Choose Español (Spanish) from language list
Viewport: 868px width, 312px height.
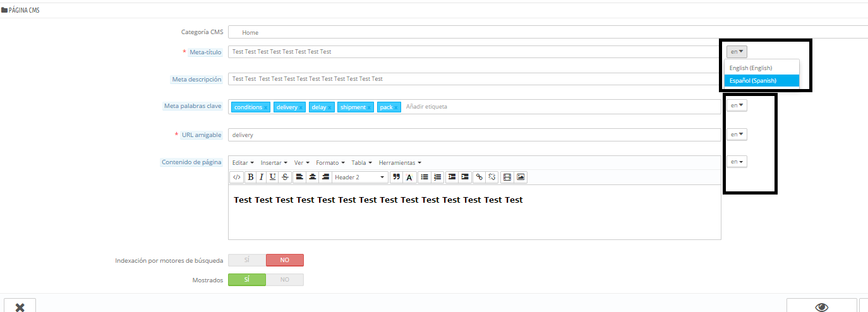[x=761, y=81]
